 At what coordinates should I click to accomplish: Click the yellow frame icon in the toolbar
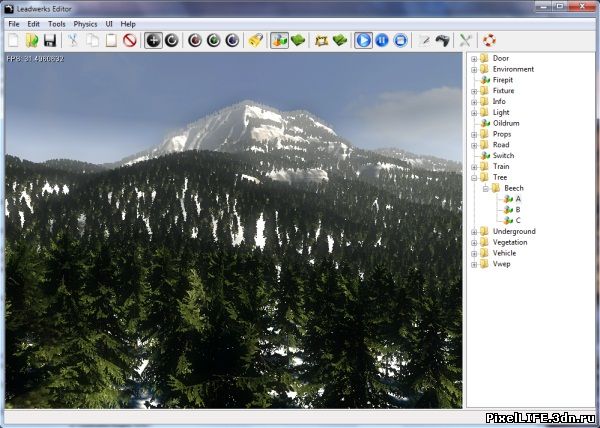click(x=321, y=41)
